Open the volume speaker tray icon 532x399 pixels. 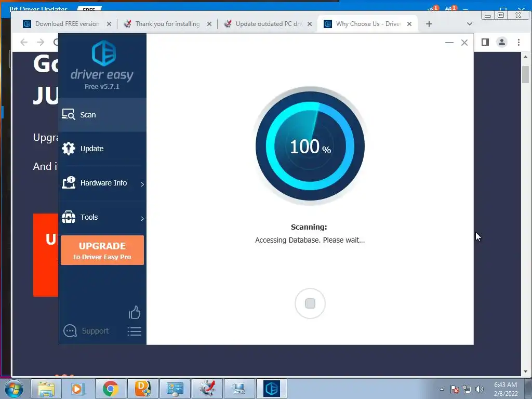pyautogui.click(x=480, y=389)
